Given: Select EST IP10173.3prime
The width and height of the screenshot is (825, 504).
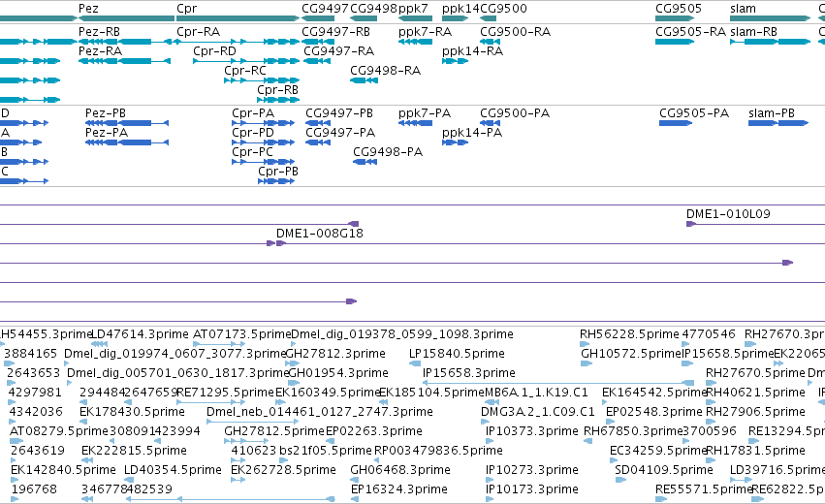Looking at the screenshot, I should click(532, 489).
